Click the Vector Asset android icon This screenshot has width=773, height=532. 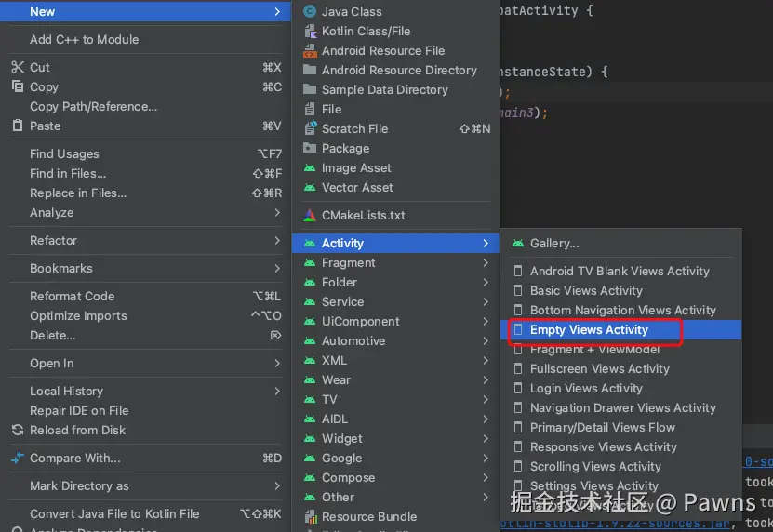coord(310,187)
